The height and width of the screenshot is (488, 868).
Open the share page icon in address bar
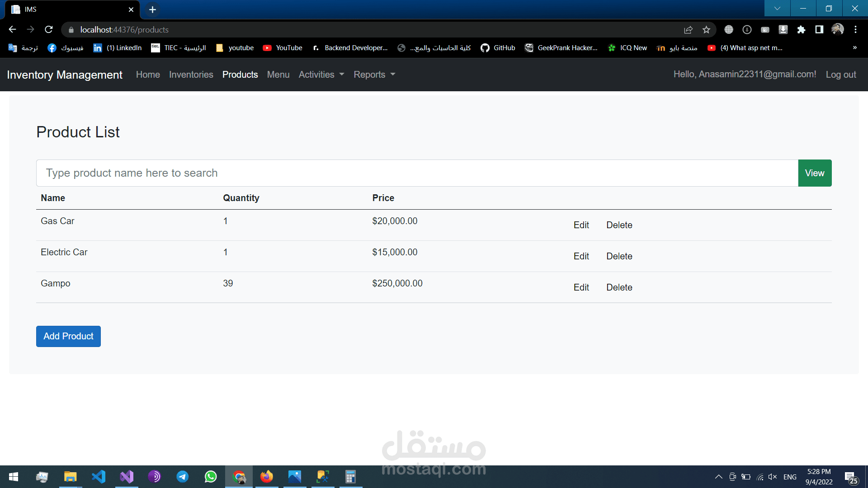point(688,29)
